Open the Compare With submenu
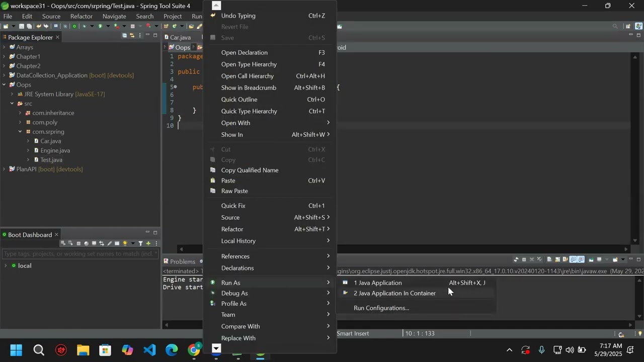This screenshot has width=644, height=362. (x=270, y=326)
